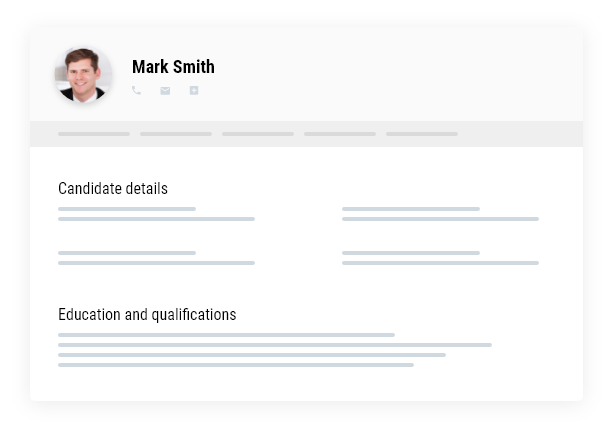The width and height of the screenshot is (613, 434).
Task: Open Mark Smith's profile photo
Action: (83, 74)
